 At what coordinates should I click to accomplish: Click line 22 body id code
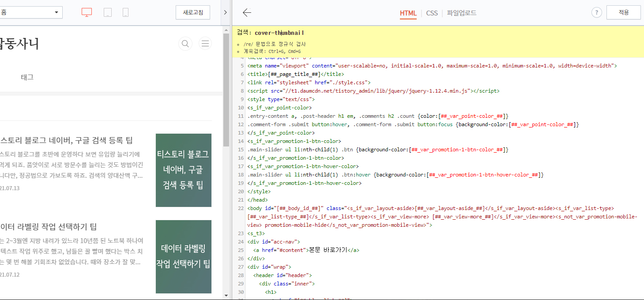pos(442,217)
